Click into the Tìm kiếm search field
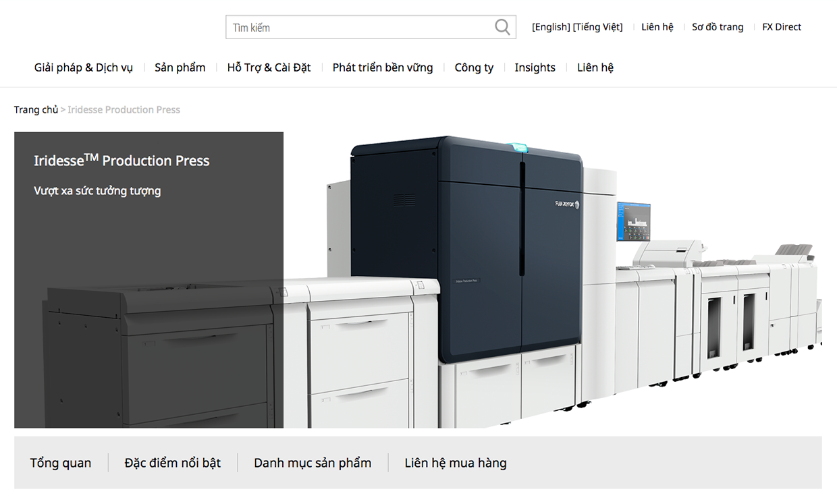The image size is (837, 504). (358, 28)
